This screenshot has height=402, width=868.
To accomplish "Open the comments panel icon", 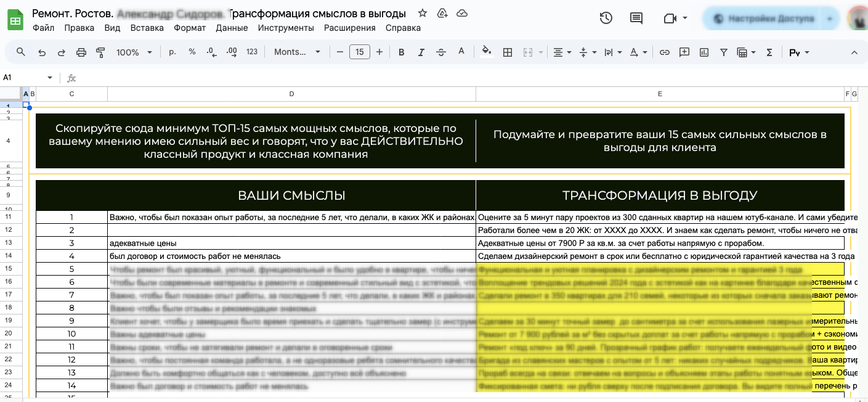I will 636,18.
